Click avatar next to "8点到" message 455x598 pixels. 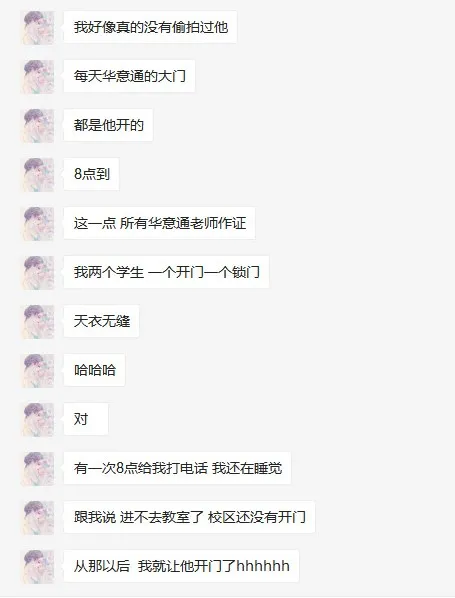[38, 175]
